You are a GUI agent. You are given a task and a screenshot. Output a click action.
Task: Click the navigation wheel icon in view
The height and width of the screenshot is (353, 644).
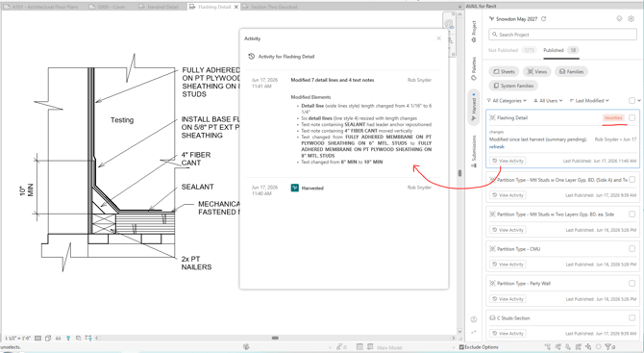[449, 24]
